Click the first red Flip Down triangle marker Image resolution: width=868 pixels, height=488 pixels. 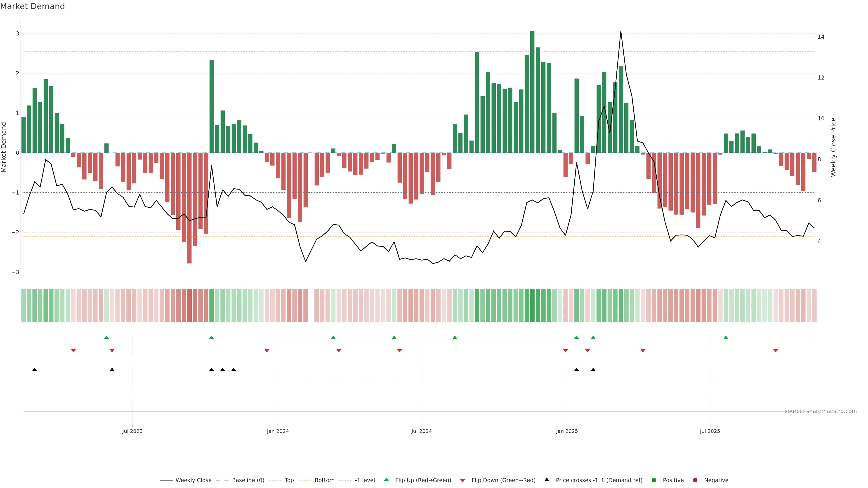73,351
